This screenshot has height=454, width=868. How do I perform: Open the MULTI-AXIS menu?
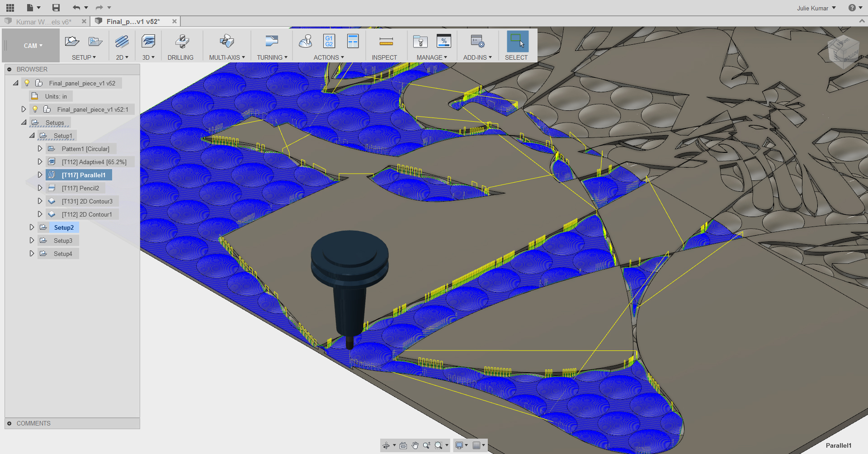227,57
